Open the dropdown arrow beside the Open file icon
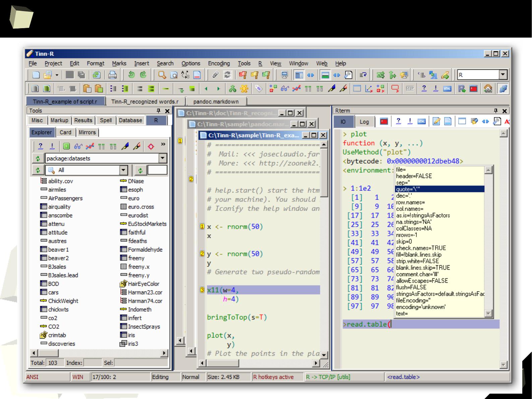 57,75
